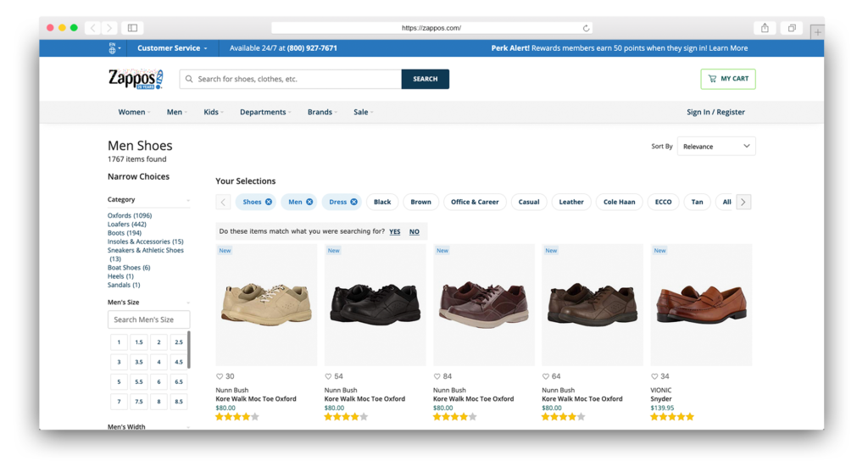Open the language globe selector
Image resolution: width=868 pixels, height=461 pixels.
point(114,48)
